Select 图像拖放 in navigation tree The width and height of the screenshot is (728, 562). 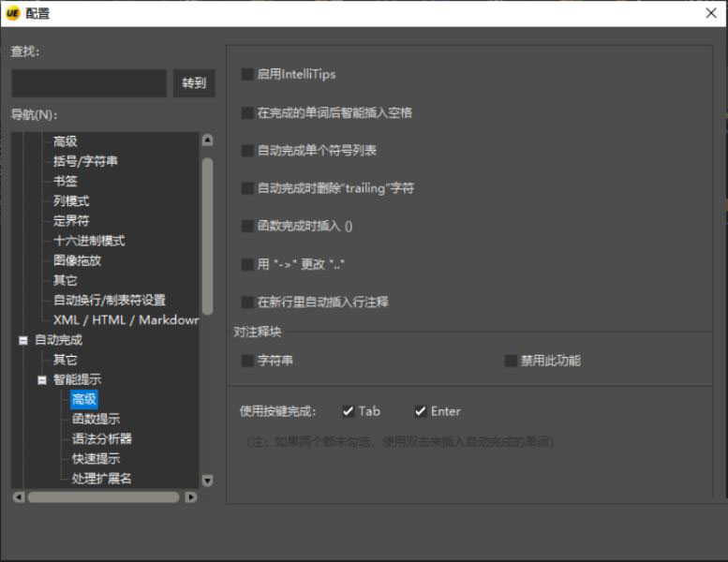77,260
